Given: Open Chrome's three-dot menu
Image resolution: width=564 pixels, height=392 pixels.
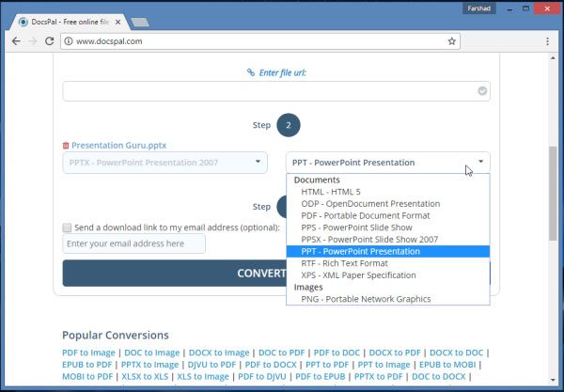Looking at the screenshot, I should click(547, 41).
